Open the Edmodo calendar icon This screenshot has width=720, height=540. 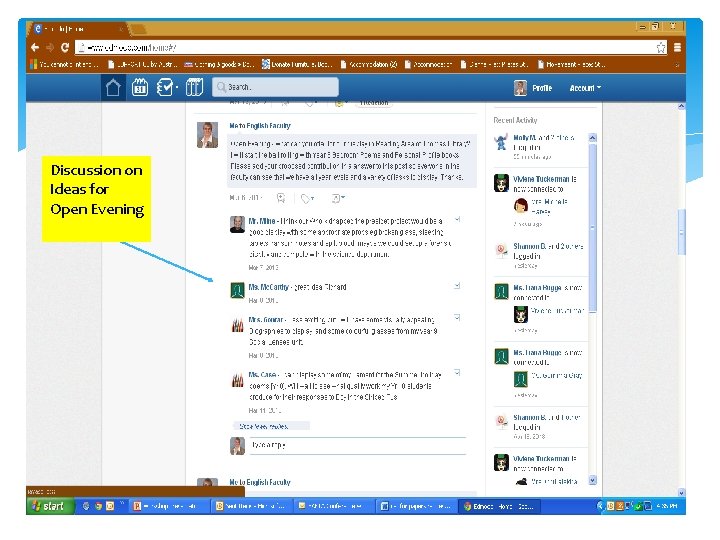click(x=140, y=87)
